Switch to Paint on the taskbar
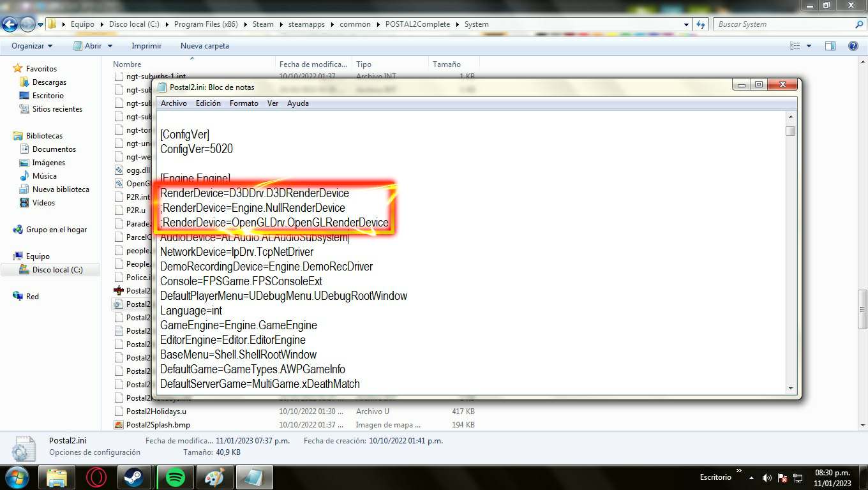Image resolution: width=868 pixels, height=490 pixels. 214,477
